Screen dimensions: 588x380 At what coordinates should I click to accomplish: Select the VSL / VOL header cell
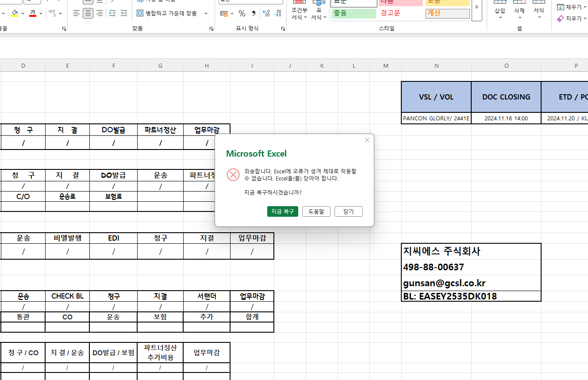(x=436, y=97)
